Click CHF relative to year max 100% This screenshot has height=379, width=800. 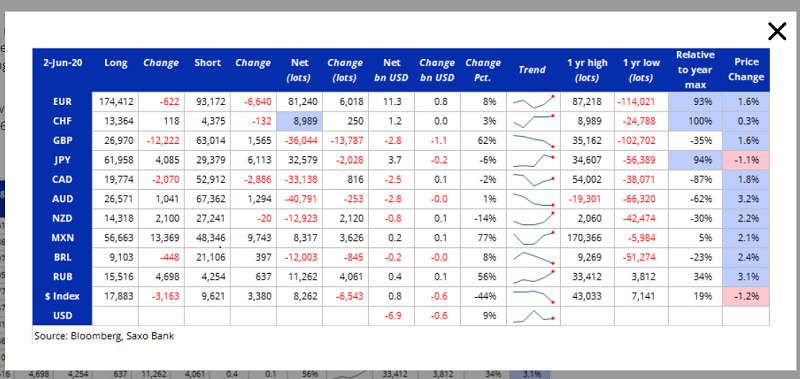pyautogui.click(x=695, y=121)
